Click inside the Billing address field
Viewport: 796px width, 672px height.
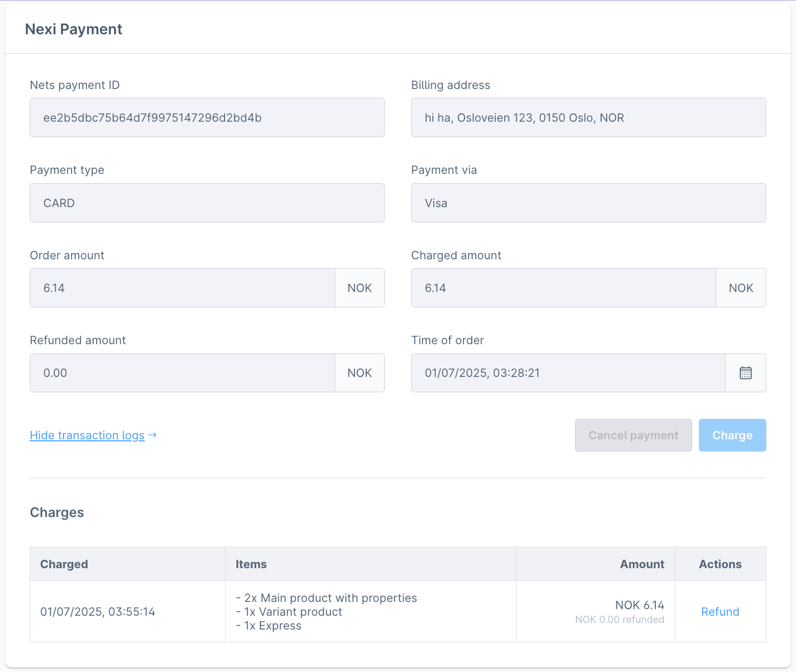tap(588, 117)
